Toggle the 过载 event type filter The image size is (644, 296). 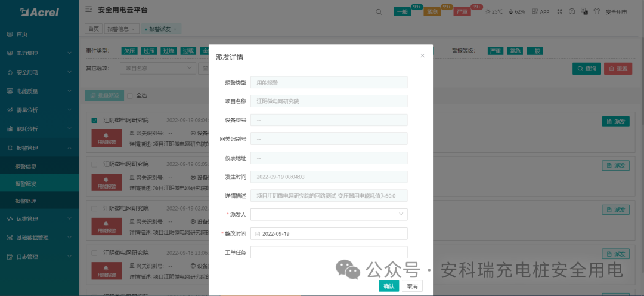188,51
